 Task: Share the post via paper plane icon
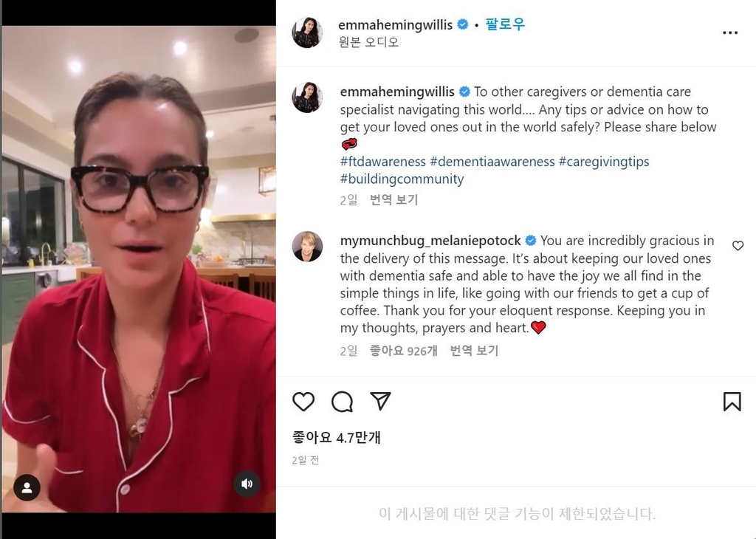pyautogui.click(x=380, y=401)
